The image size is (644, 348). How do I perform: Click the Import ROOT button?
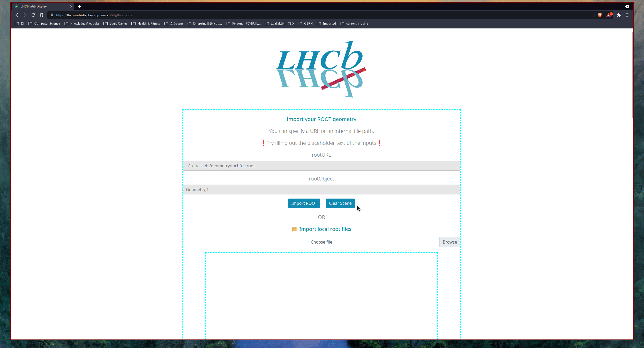(304, 203)
